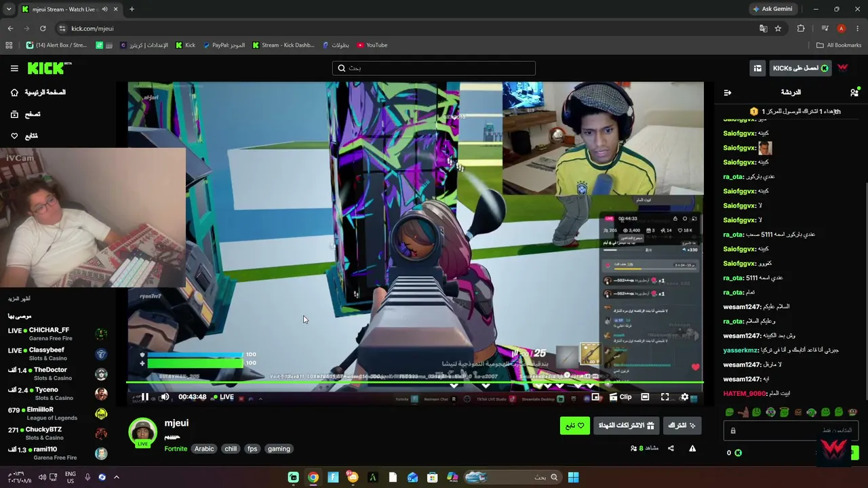Close the mjeui Stream tab
The height and width of the screenshot is (488, 868).
click(115, 9)
